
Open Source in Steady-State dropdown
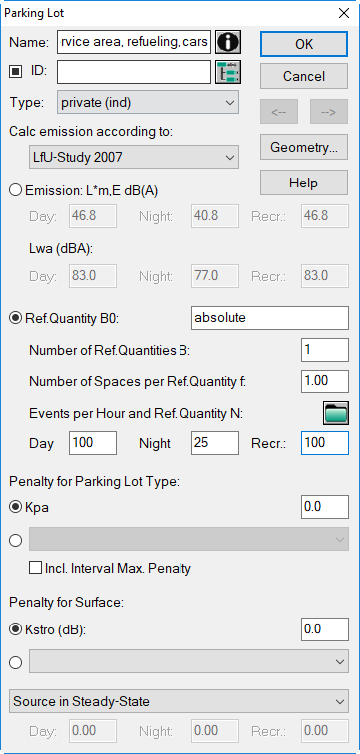click(x=179, y=701)
